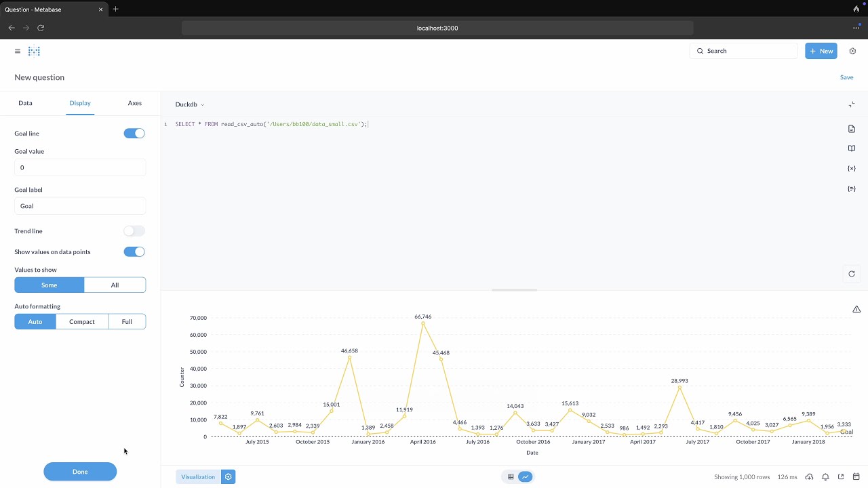868x488 pixels.
Task: Open the data reference book icon
Action: 852,148
